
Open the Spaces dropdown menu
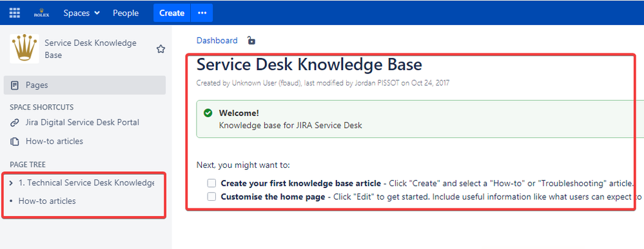pos(81,13)
